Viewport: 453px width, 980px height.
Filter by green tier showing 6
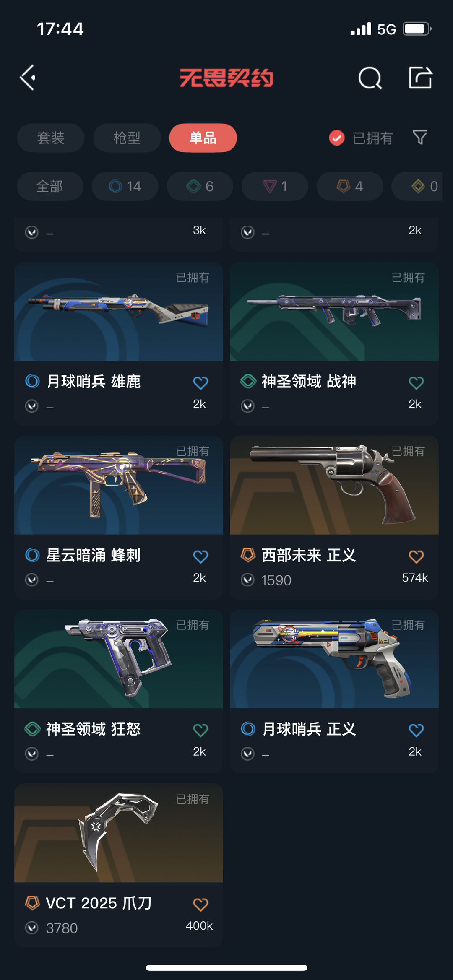click(200, 186)
